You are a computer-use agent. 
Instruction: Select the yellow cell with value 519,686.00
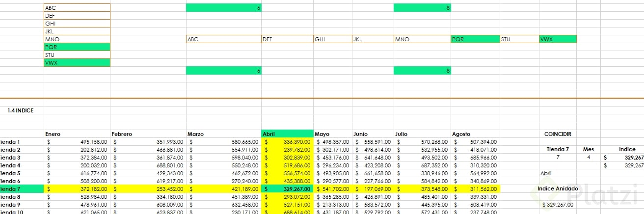[x=287, y=165]
